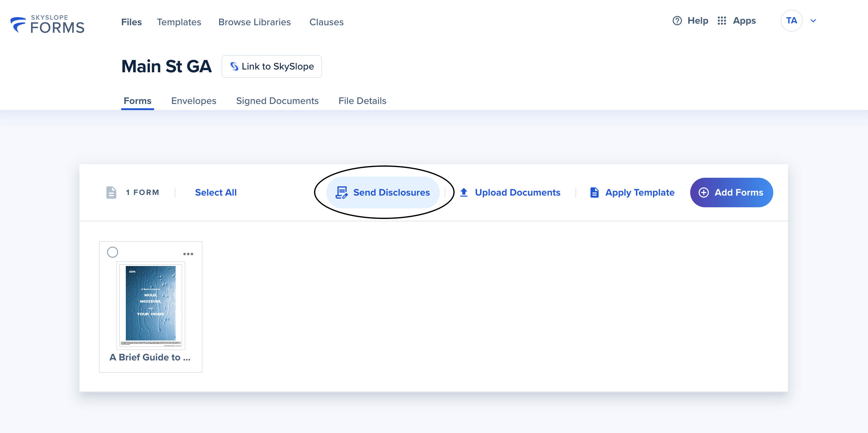Open the three-dot menu on form card
The width and height of the screenshot is (868, 433).
[188, 254]
